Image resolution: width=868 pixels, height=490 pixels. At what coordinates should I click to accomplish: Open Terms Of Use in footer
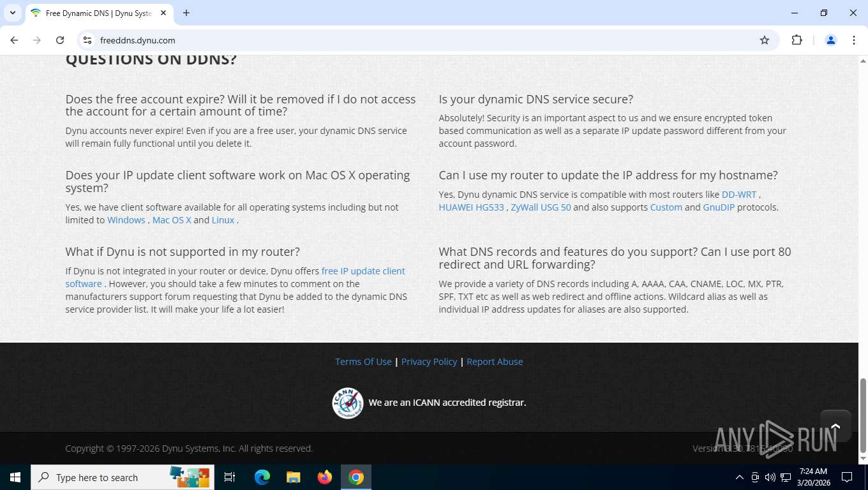(x=363, y=362)
